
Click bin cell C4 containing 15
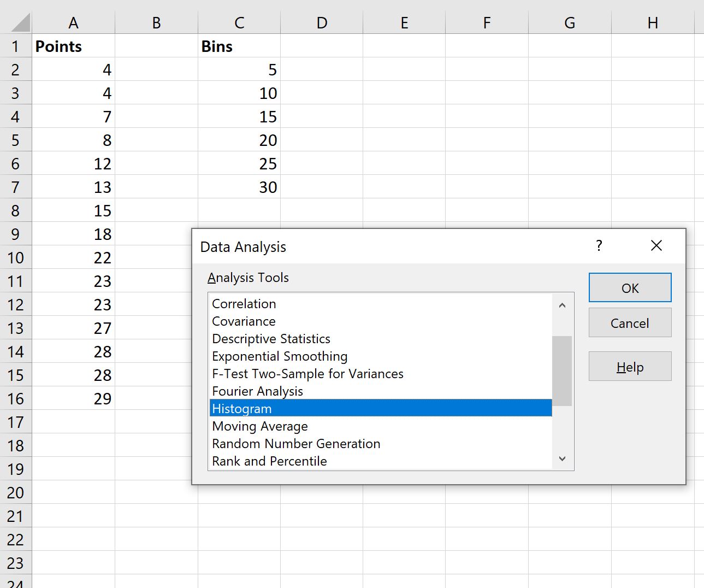239,116
